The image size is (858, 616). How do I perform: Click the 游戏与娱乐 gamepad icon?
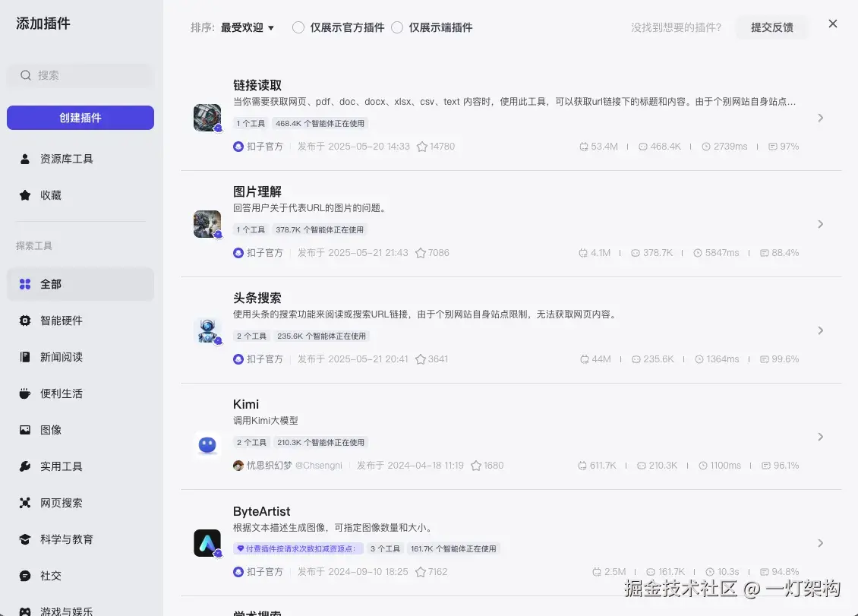pyautogui.click(x=25, y=611)
